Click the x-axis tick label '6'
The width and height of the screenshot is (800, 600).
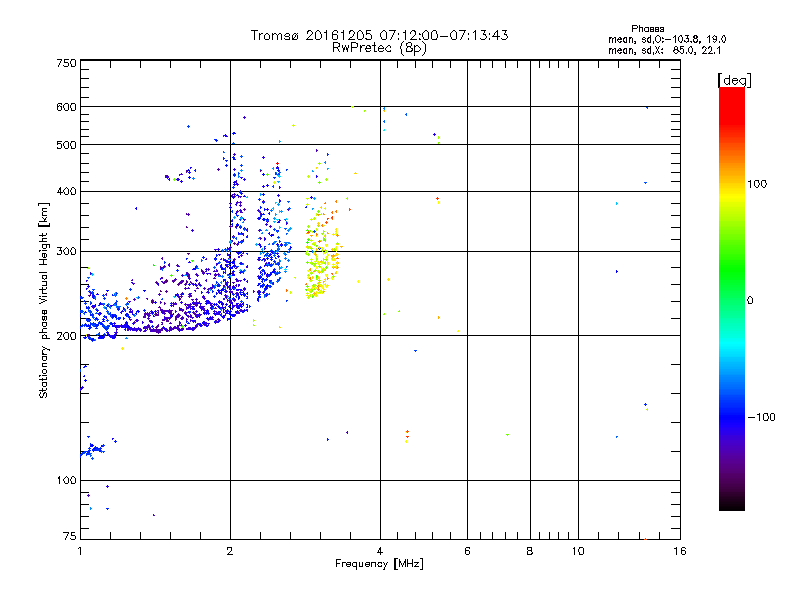[467, 551]
